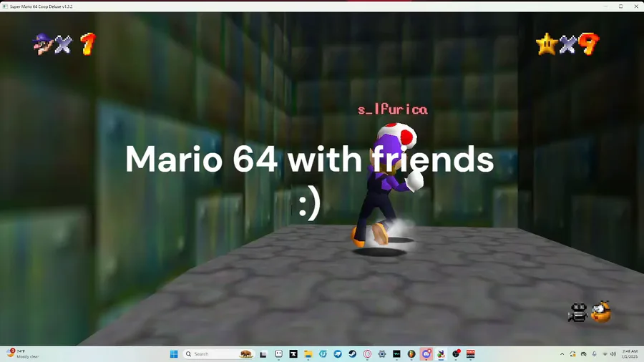
Task: Open the black waveform app in taskbar
Action: (396, 354)
